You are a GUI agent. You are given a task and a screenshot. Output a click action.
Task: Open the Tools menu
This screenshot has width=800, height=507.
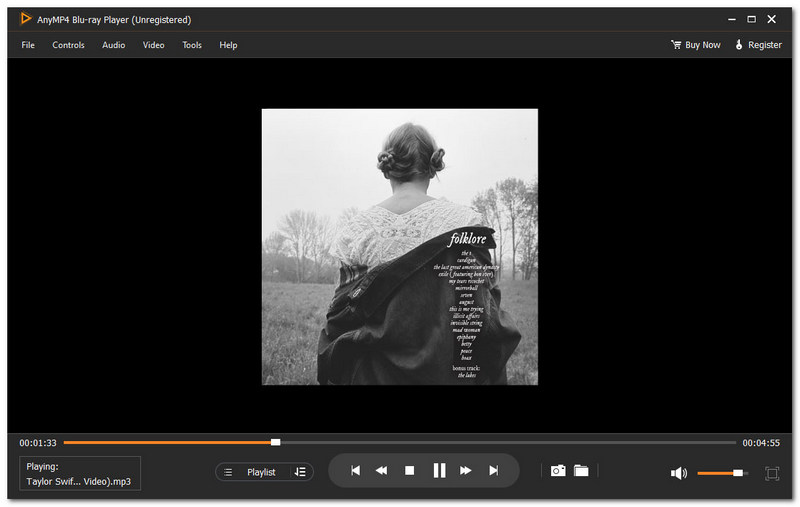[192, 45]
